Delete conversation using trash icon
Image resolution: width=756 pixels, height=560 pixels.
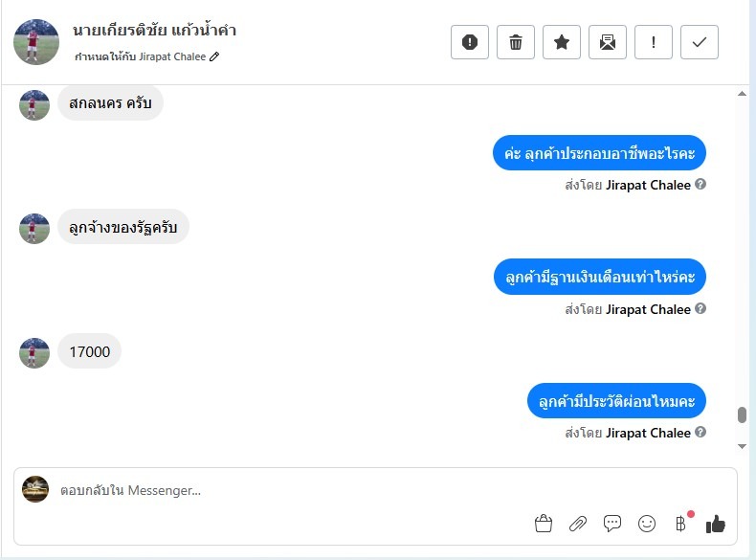[516, 42]
